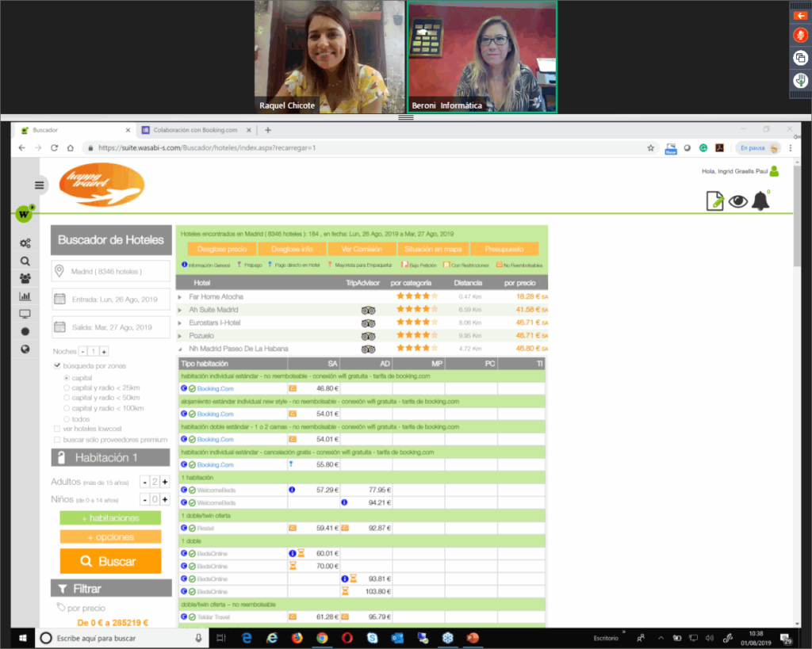Increase the Adultos count with the plus stepper

tap(164, 481)
